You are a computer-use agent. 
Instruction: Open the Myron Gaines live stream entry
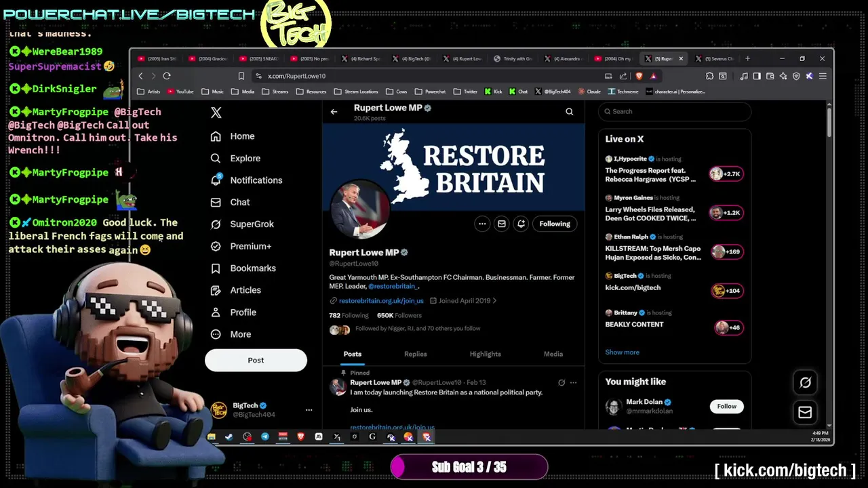tap(675, 209)
